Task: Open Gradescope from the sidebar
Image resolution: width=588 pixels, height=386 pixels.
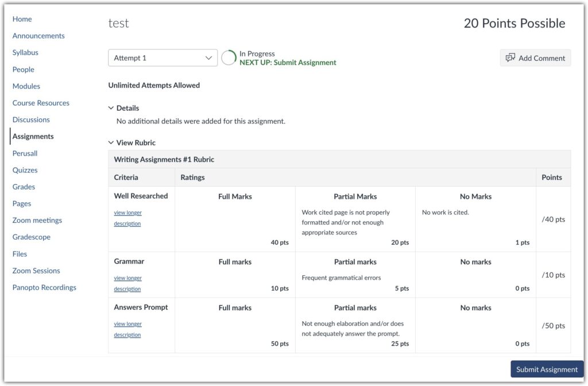Action: 32,237
